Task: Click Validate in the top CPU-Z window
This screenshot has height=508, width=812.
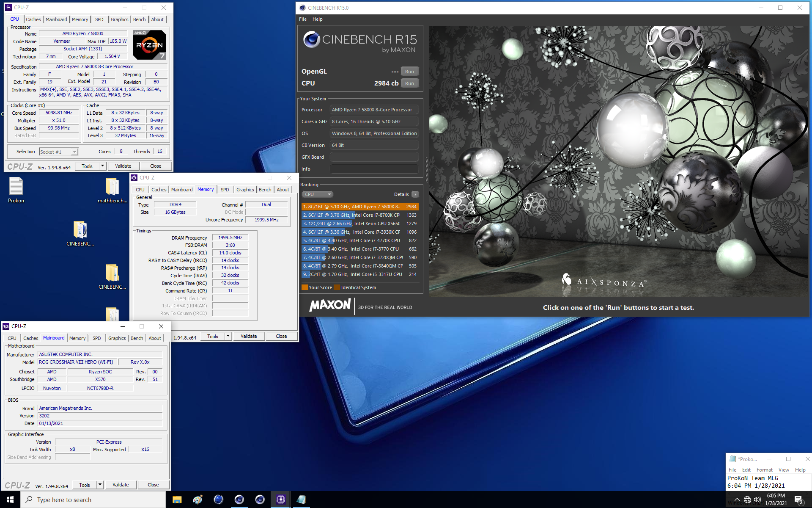Action: tap(123, 166)
